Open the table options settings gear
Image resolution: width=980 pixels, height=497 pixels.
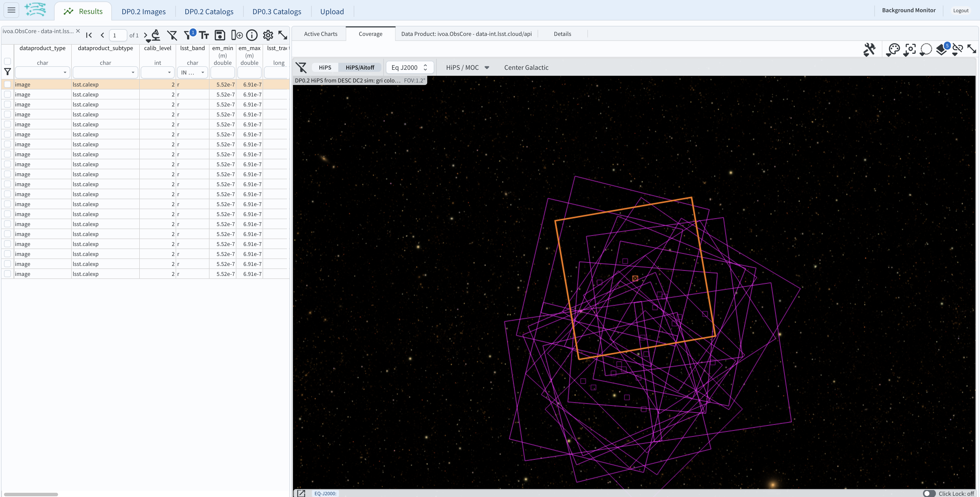point(268,35)
